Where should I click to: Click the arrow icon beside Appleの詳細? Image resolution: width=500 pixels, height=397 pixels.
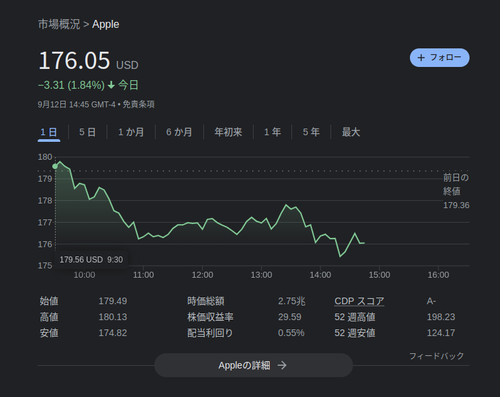pos(282,365)
